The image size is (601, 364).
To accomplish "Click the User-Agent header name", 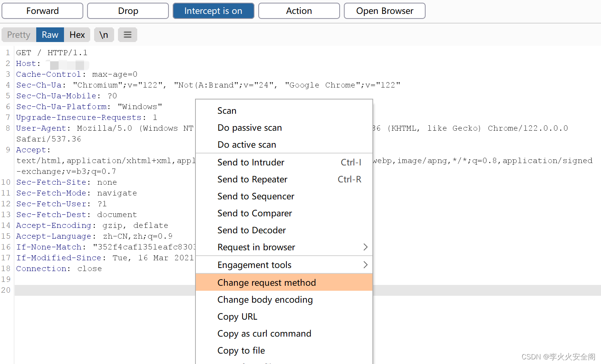I will point(41,128).
